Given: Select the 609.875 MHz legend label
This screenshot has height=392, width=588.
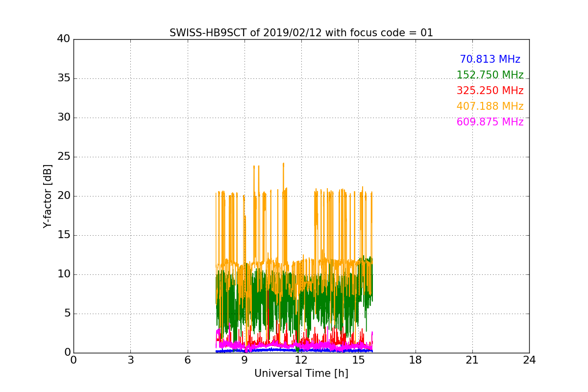Looking at the screenshot, I should coord(490,122).
